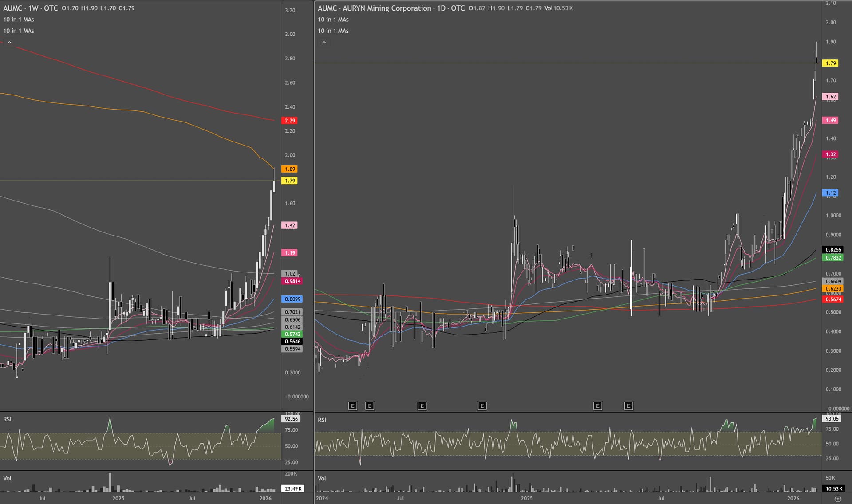This screenshot has width=852, height=504.
Task: Collapse the weekly chart indicator legend chevron
Action: 9,43
